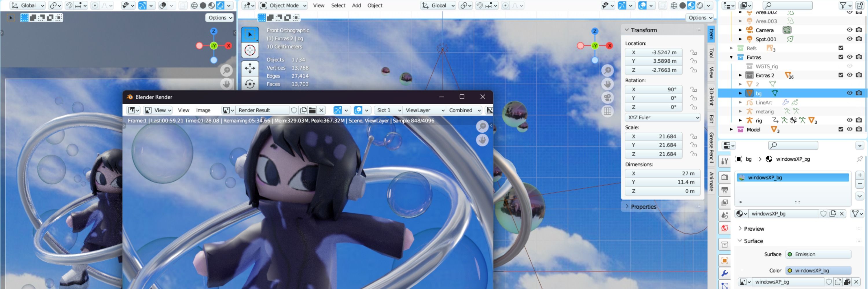The height and width of the screenshot is (289, 868).
Task: Switch to the 3D-Print sidebar tab
Action: coord(711,97)
